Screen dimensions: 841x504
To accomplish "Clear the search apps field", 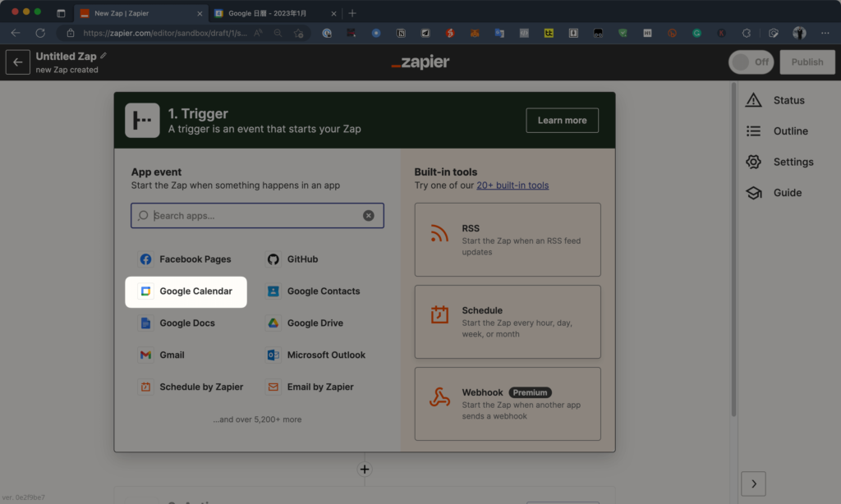I will 369,216.
